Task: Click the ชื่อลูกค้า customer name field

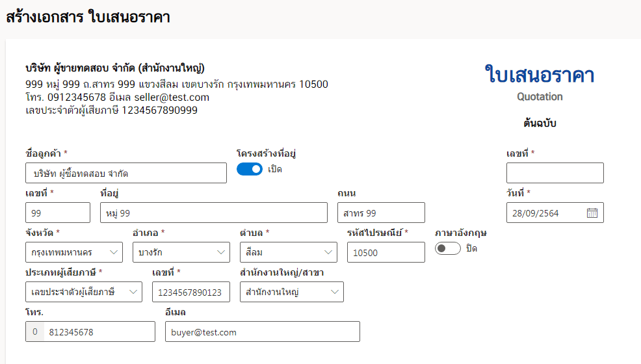Action: pos(126,173)
